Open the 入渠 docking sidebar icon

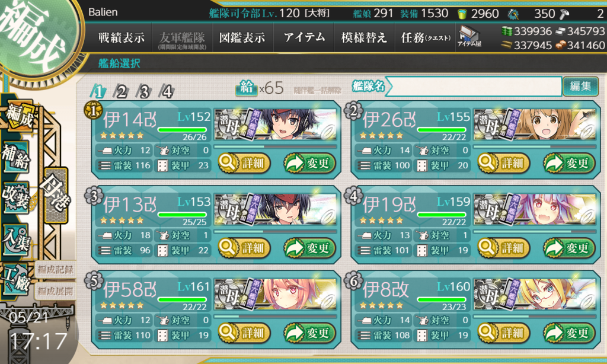click(x=16, y=240)
